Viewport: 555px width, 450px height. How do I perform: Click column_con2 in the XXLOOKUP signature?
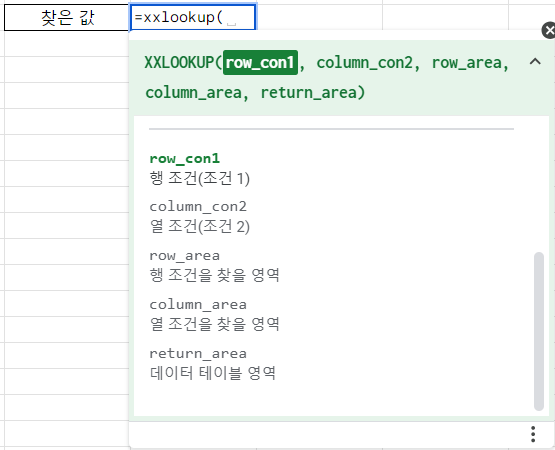365,63
